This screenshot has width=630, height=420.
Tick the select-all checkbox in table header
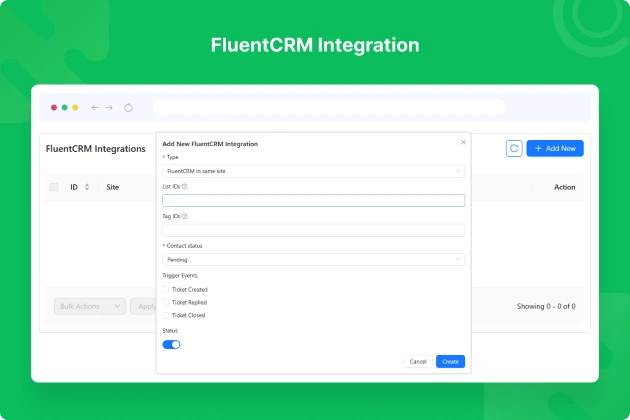(x=54, y=187)
